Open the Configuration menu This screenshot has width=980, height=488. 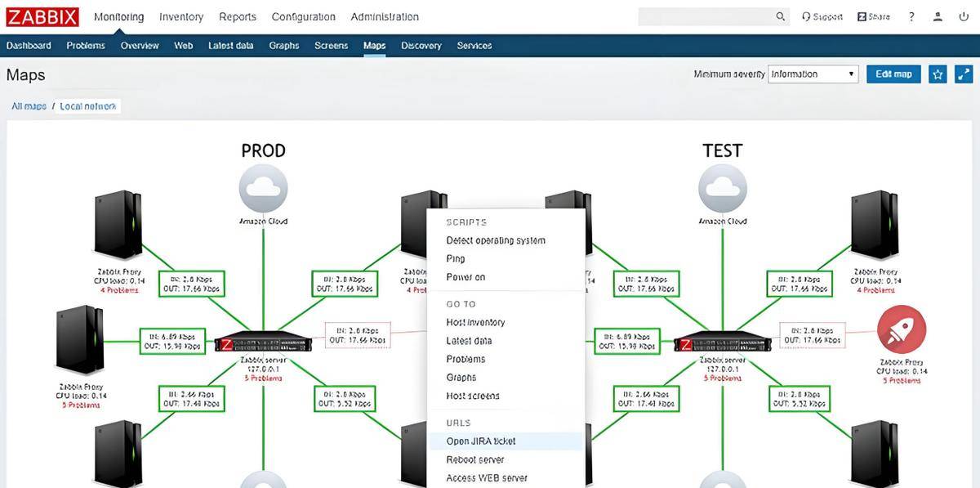303,16
